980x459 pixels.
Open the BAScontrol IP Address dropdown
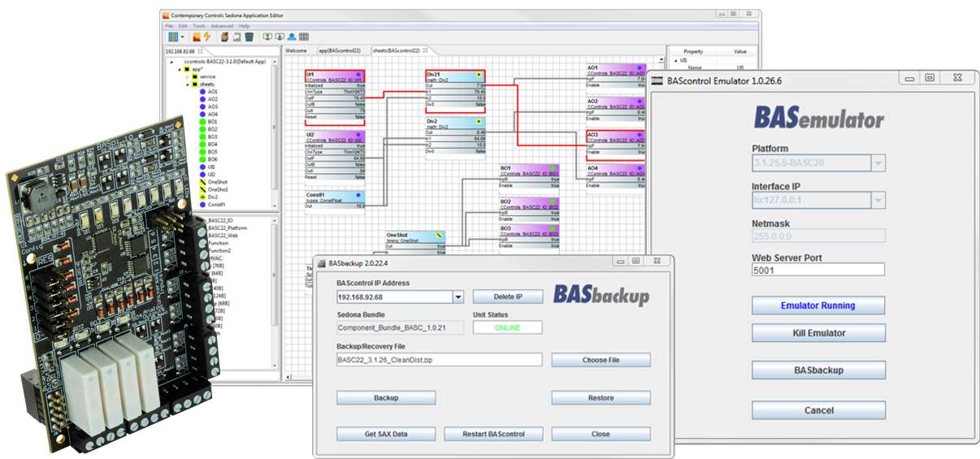pyautogui.click(x=457, y=297)
